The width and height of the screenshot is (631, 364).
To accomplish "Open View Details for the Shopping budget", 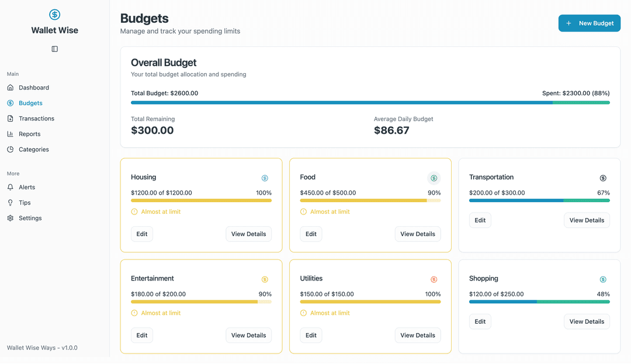I will pyautogui.click(x=587, y=321).
